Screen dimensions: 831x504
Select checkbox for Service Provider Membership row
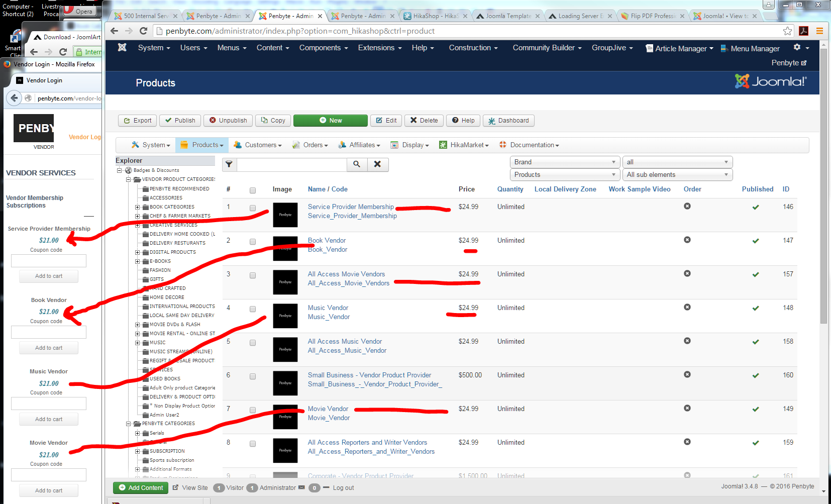click(253, 208)
